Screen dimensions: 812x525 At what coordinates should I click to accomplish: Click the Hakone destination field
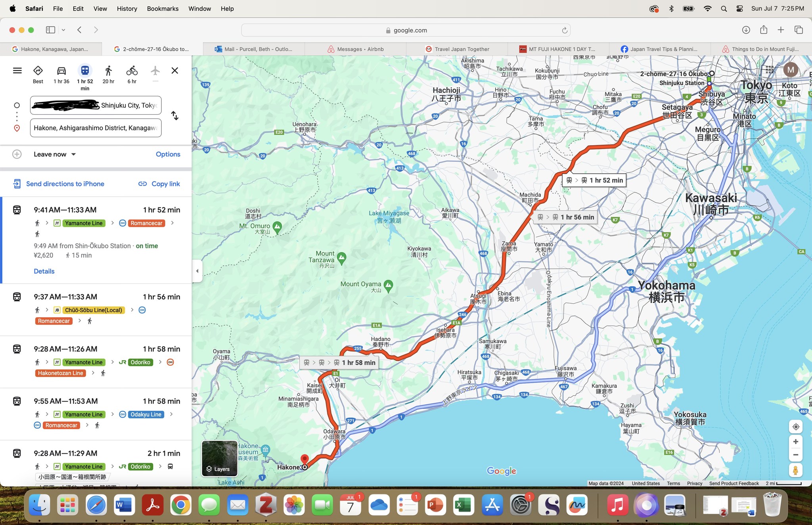click(x=96, y=128)
